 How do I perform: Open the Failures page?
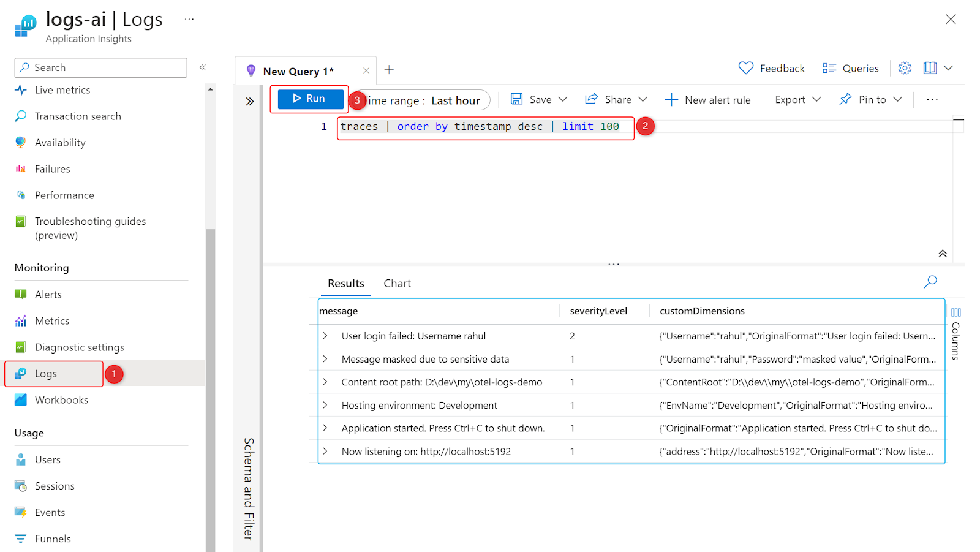[x=52, y=169]
